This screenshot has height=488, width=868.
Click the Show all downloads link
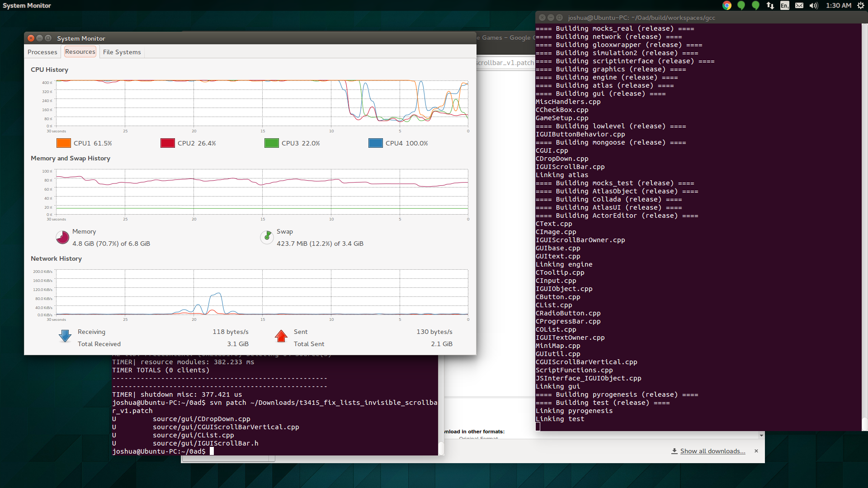[712, 451]
